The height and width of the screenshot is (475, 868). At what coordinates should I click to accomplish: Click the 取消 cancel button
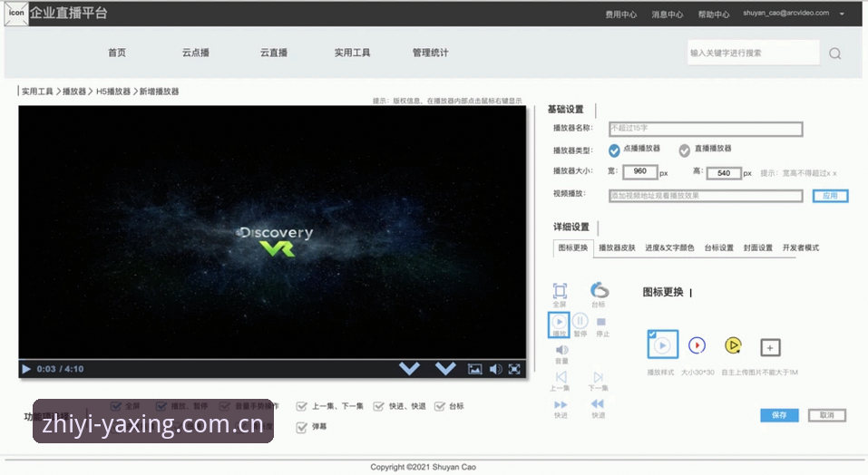click(x=826, y=415)
